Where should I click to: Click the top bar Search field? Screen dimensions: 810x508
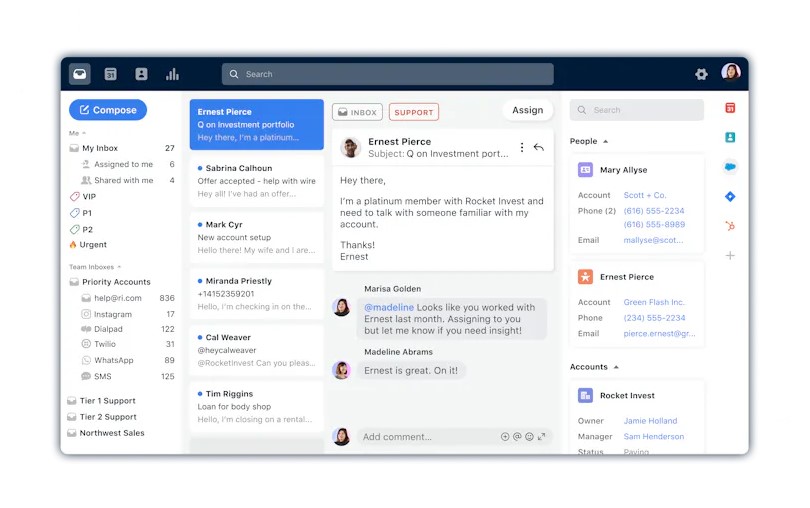(387, 74)
